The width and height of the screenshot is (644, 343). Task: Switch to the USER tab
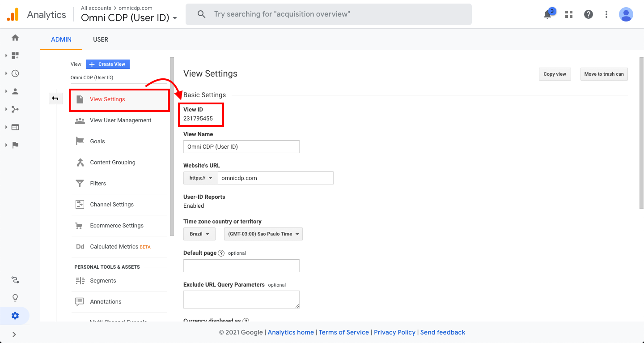(101, 39)
